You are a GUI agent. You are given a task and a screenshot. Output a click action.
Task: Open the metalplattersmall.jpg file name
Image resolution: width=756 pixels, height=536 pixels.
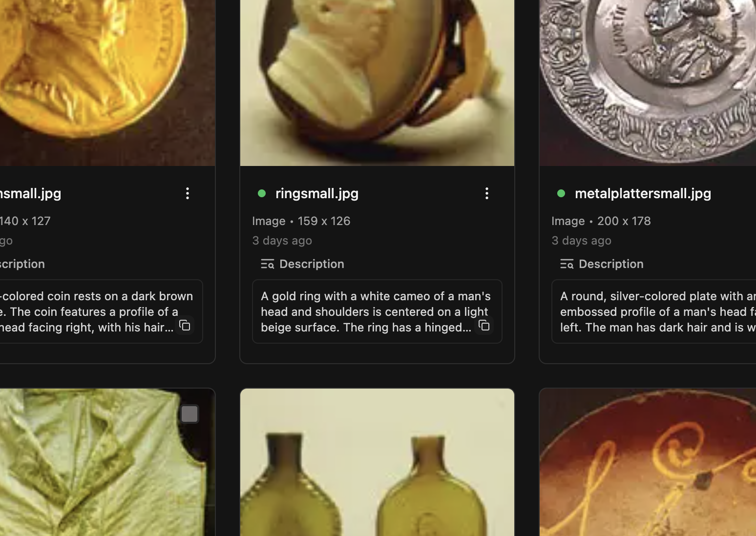pyautogui.click(x=643, y=193)
